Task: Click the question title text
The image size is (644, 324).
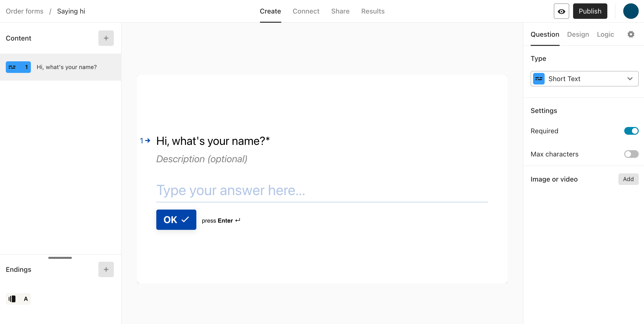Action: [x=213, y=141]
